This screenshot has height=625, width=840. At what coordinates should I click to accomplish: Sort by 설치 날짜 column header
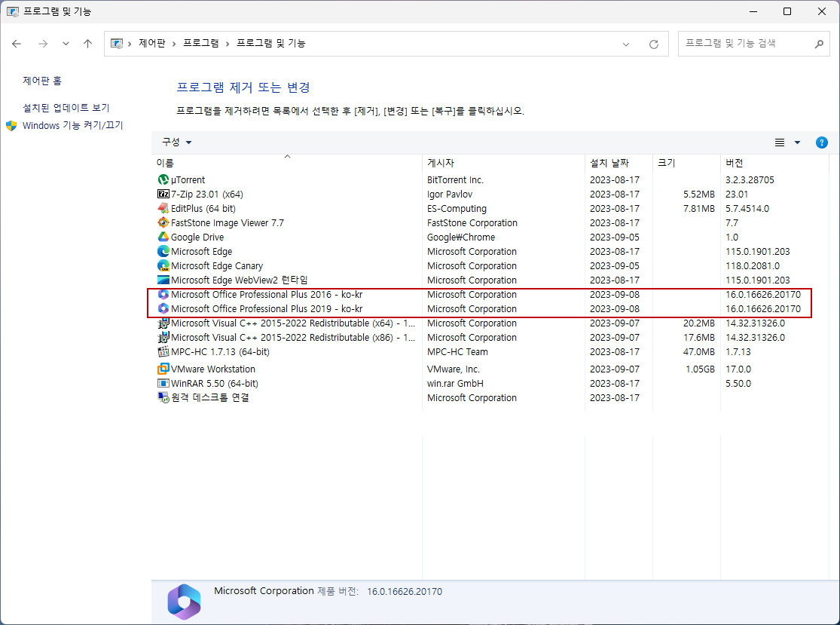coord(619,162)
